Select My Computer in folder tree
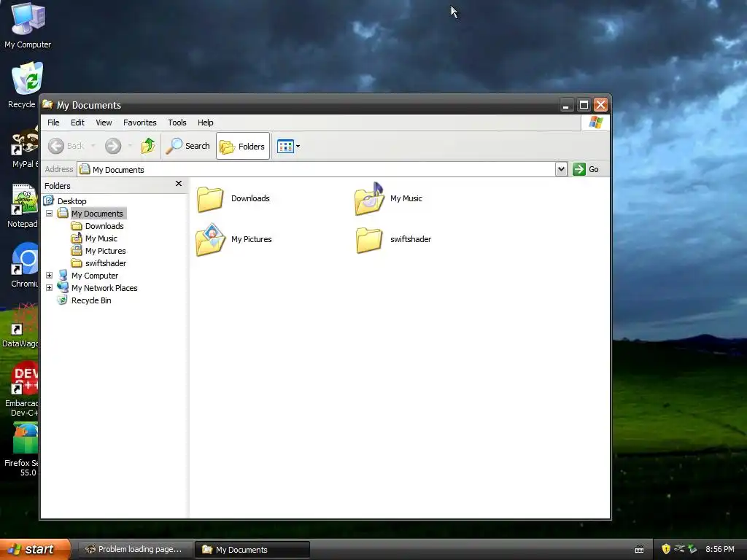 point(95,275)
